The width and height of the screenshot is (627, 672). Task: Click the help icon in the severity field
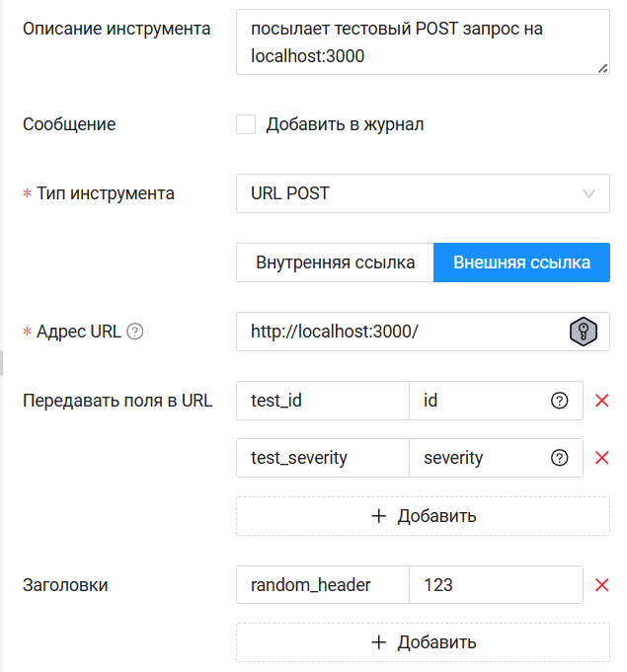click(560, 458)
